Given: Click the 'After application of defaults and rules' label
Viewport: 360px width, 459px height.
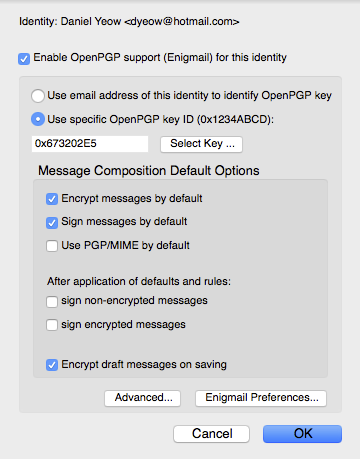Looking at the screenshot, I should tap(139, 281).
